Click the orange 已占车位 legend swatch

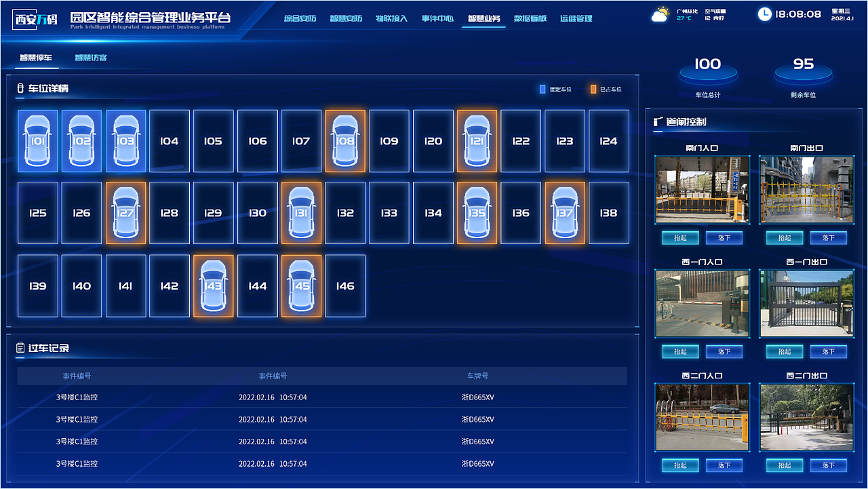[x=593, y=89]
